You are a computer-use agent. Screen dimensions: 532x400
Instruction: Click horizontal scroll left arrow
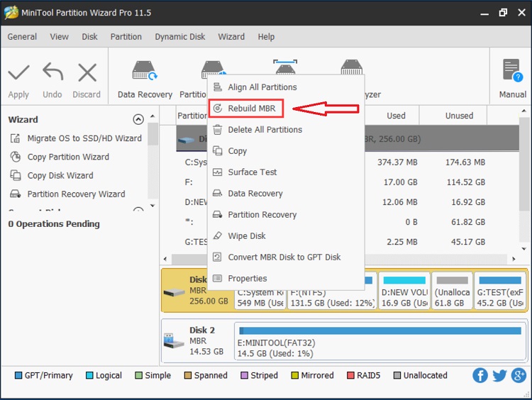(165, 259)
